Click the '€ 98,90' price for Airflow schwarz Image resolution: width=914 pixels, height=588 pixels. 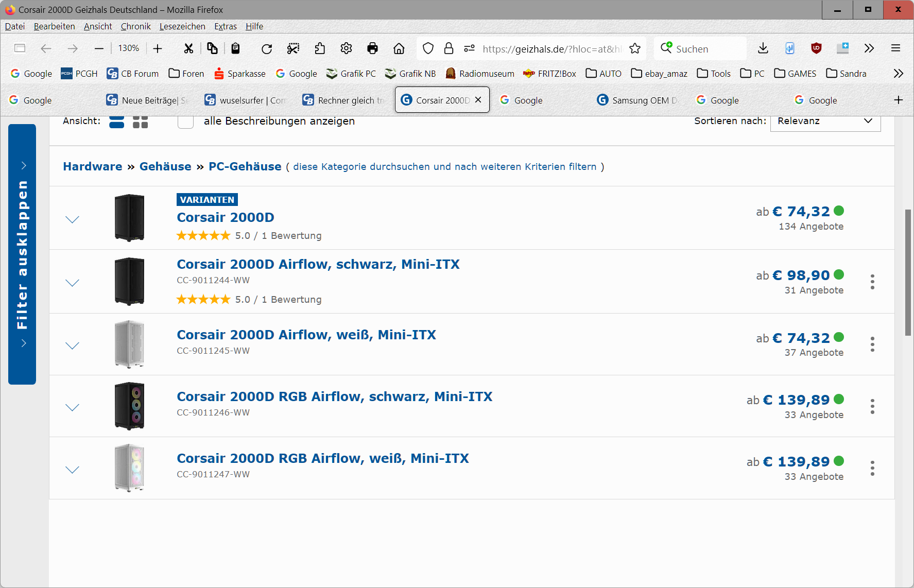point(801,275)
